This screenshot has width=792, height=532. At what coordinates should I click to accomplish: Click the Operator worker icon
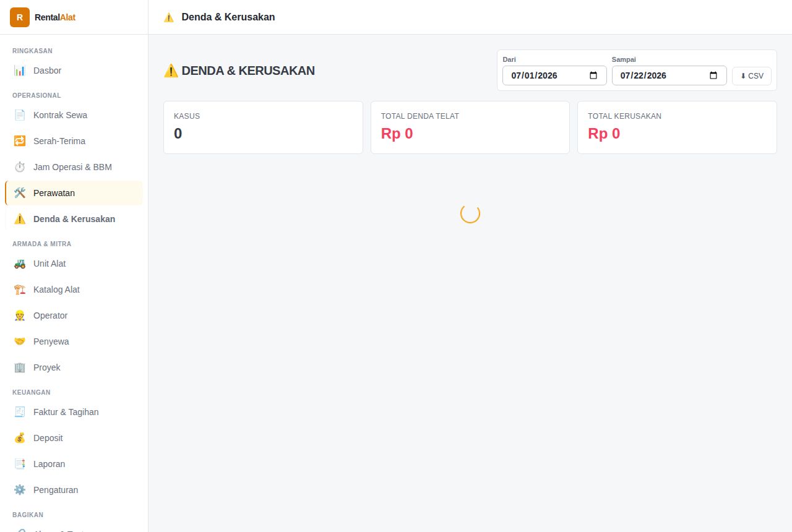pos(20,315)
